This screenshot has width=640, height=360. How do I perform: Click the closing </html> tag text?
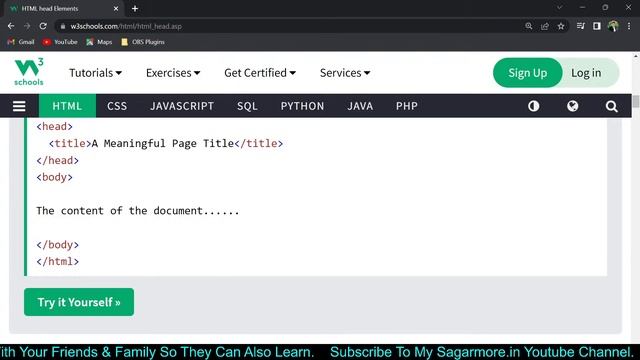click(58, 261)
